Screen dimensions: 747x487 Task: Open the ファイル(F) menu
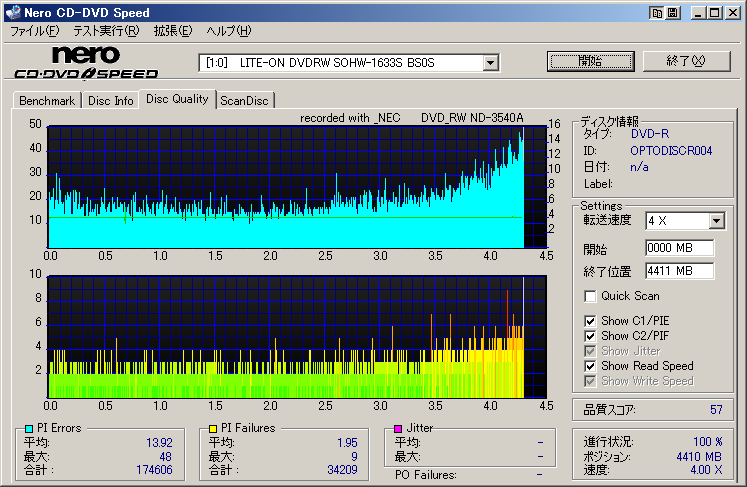[34, 31]
